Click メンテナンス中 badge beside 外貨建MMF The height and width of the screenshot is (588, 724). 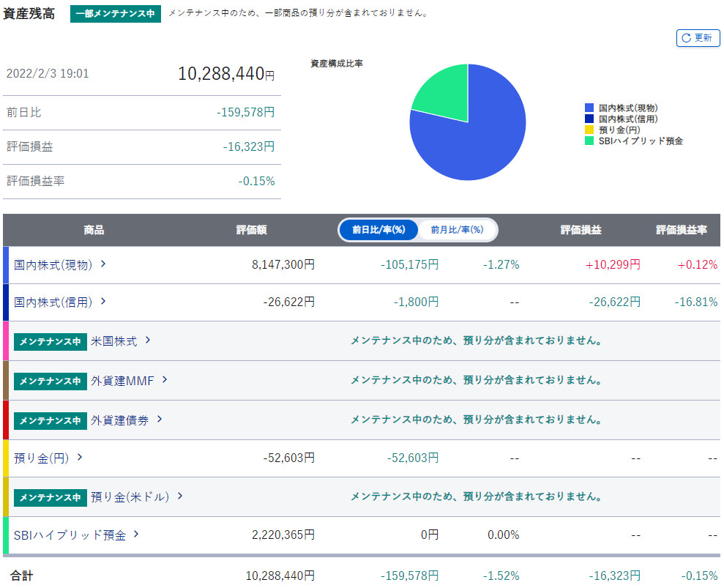point(50,380)
